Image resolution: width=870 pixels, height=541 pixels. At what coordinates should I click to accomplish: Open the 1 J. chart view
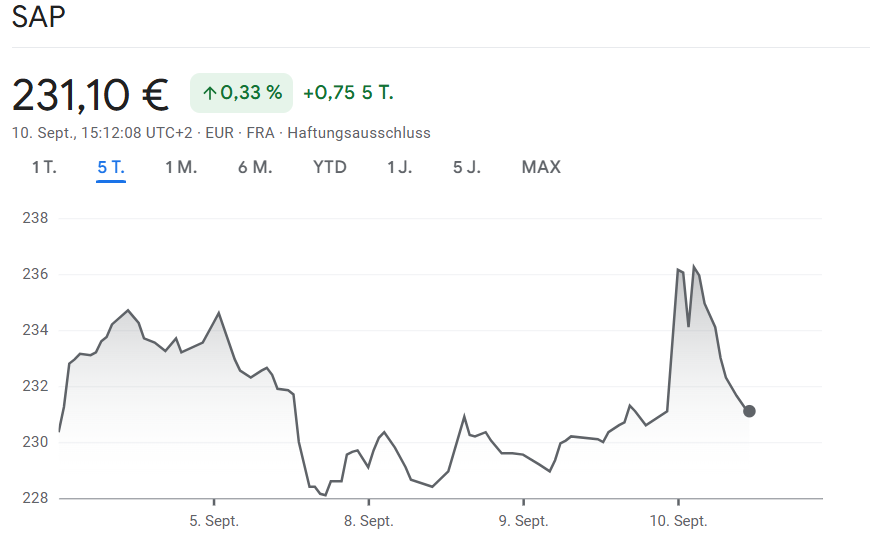(400, 167)
